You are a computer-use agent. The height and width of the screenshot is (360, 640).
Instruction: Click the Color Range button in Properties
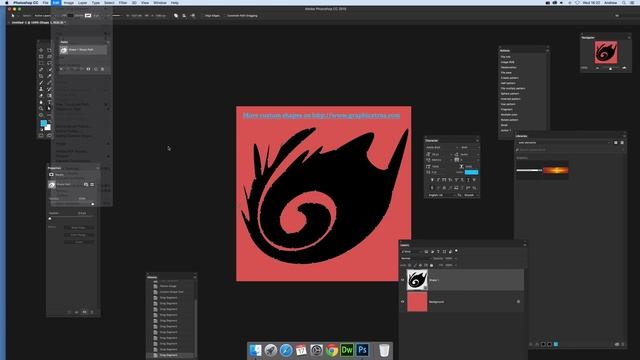coord(79,235)
